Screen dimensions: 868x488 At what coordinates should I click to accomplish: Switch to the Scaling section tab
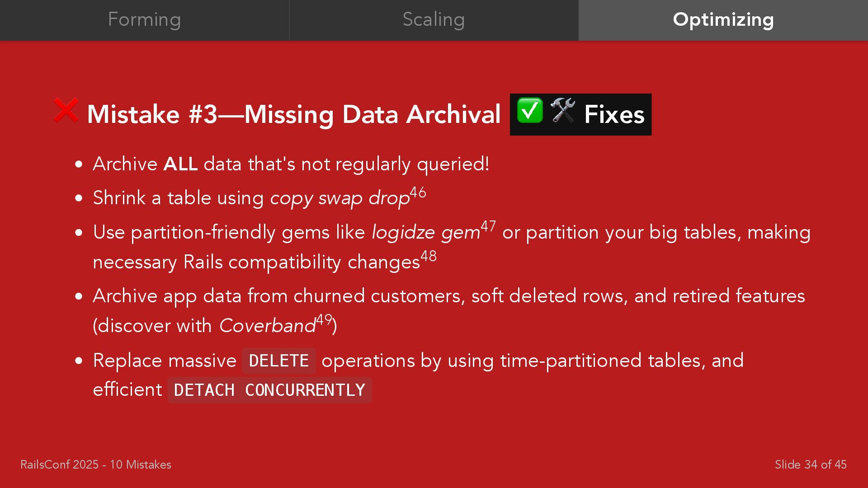coord(434,20)
